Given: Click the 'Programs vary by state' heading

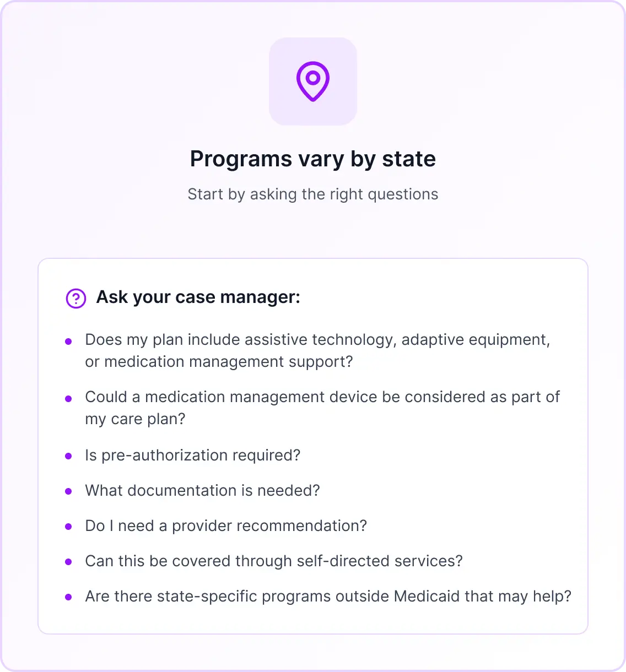Looking at the screenshot, I should pos(313,159).
